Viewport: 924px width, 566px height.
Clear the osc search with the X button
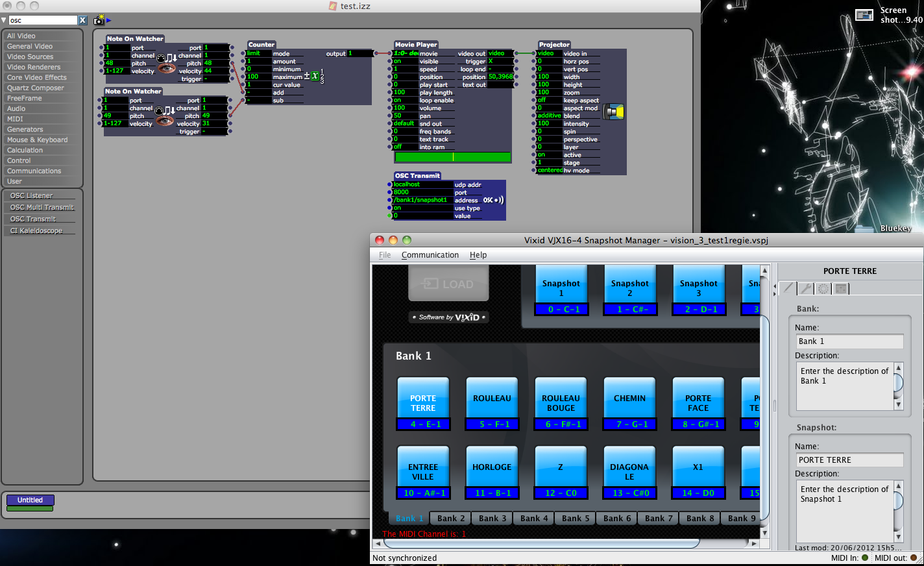tap(82, 20)
